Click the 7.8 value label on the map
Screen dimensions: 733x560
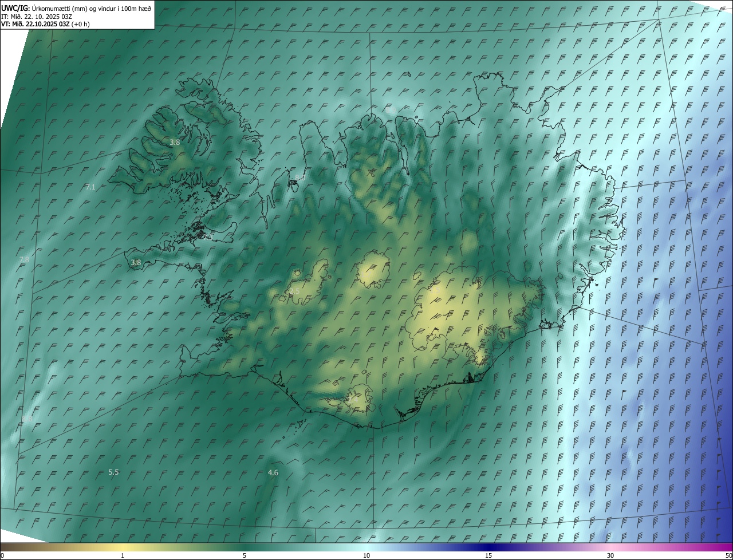tap(24, 260)
